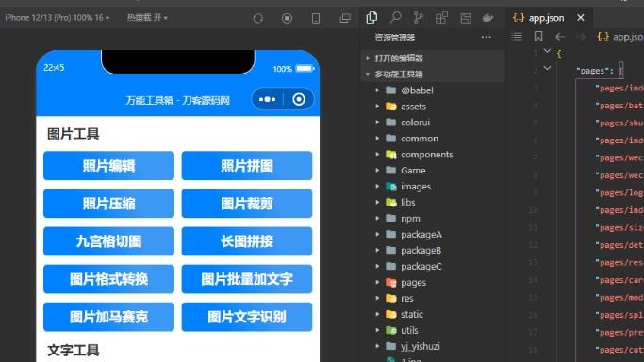Click the Docker whale icon

tap(487, 18)
